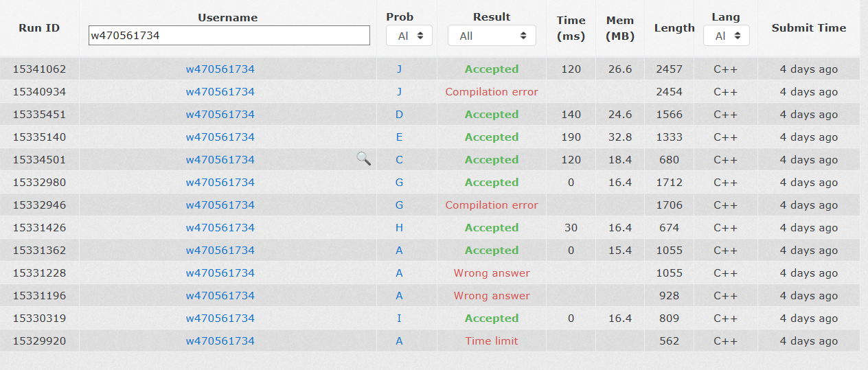Open problem H link in run 15331426
This screenshot has height=370, width=868.
tap(399, 228)
